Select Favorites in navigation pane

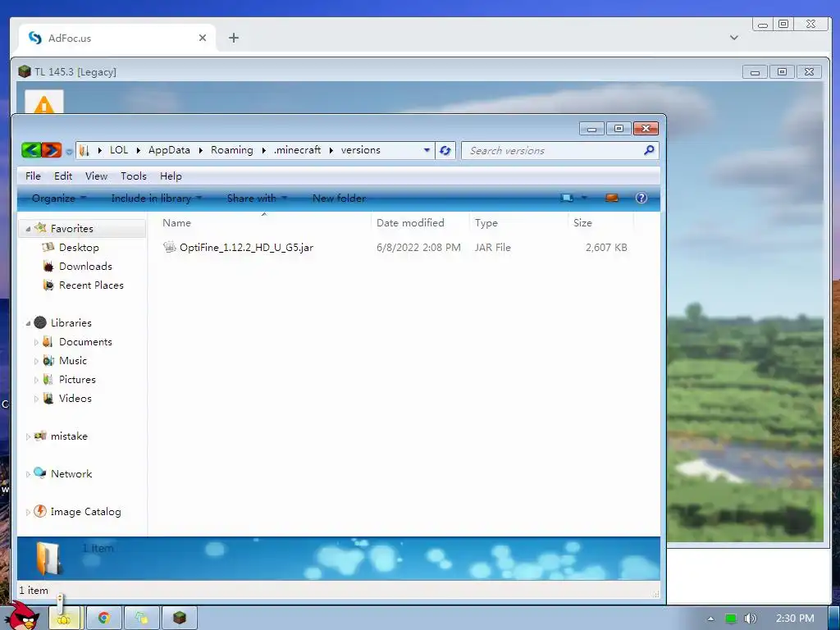point(72,229)
